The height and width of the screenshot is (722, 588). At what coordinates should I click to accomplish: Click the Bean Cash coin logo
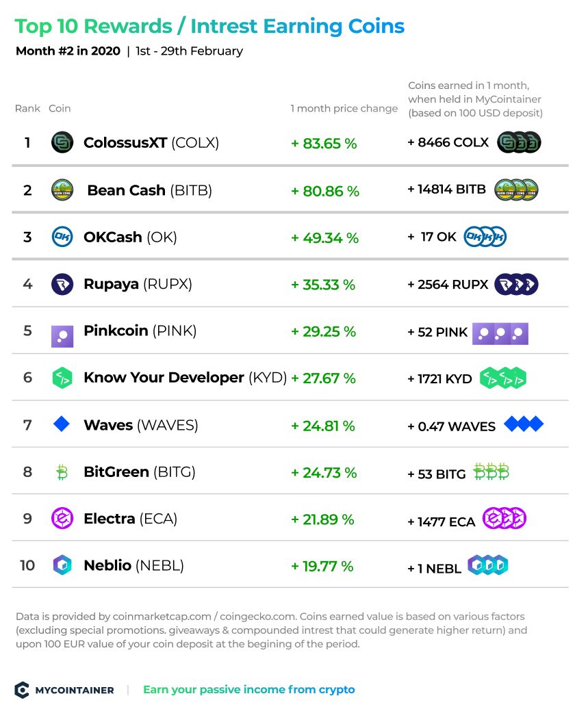[62, 190]
